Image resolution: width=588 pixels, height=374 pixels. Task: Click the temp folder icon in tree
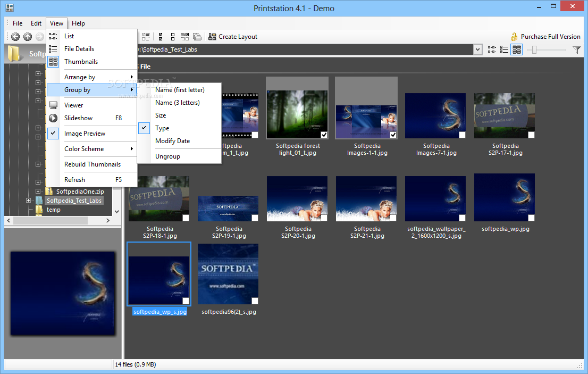coord(39,210)
